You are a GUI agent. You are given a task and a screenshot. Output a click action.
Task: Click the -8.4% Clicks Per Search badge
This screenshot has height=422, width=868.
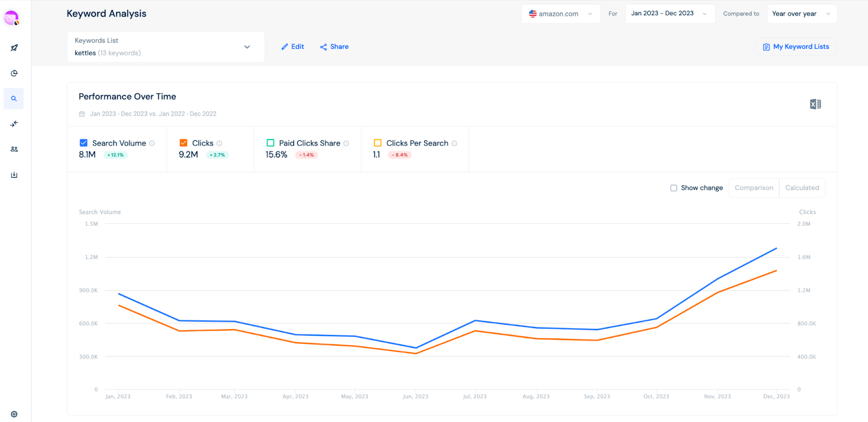(x=400, y=155)
